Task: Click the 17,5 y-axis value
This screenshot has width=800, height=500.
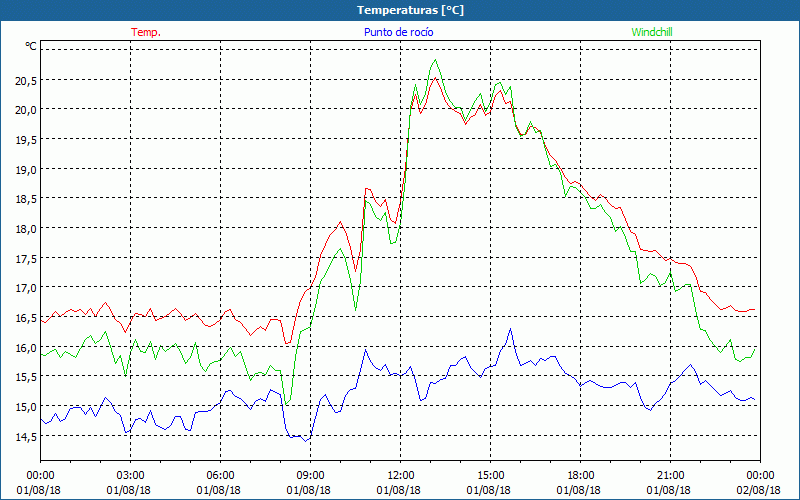Action: pyautogui.click(x=26, y=258)
